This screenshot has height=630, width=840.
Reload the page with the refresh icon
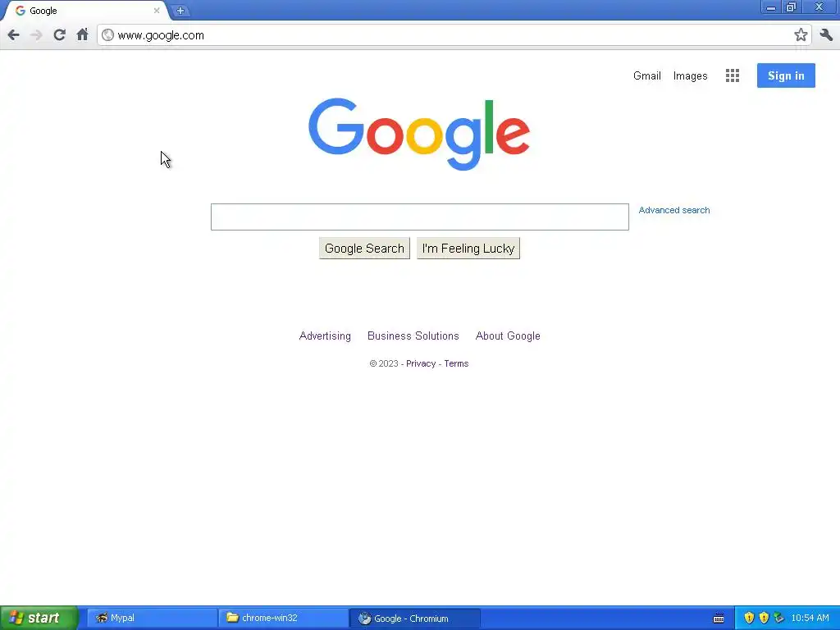[x=59, y=35]
